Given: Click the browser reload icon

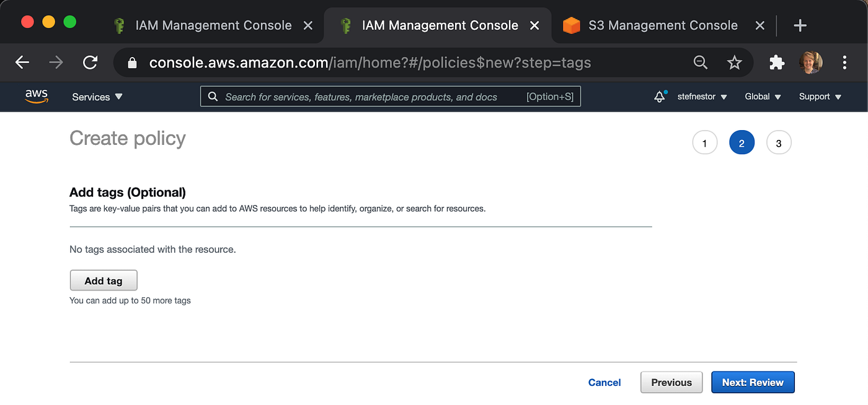Looking at the screenshot, I should (91, 62).
